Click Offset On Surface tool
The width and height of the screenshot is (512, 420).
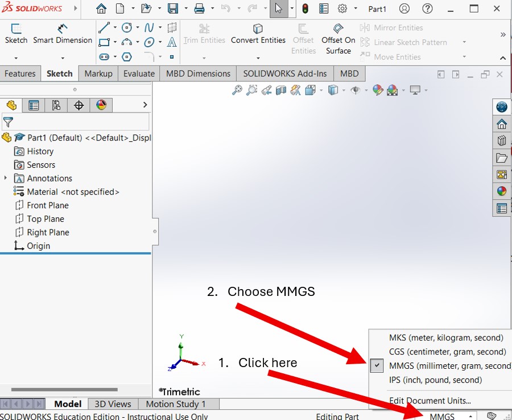click(x=338, y=39)
